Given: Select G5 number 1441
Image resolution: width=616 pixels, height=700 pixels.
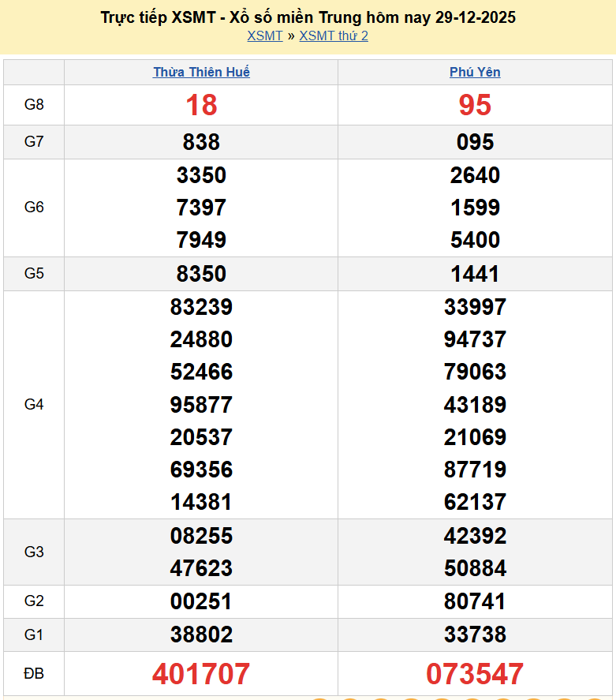Looking at the screenshot, I should pyautogui.click(x=475, y=274).
